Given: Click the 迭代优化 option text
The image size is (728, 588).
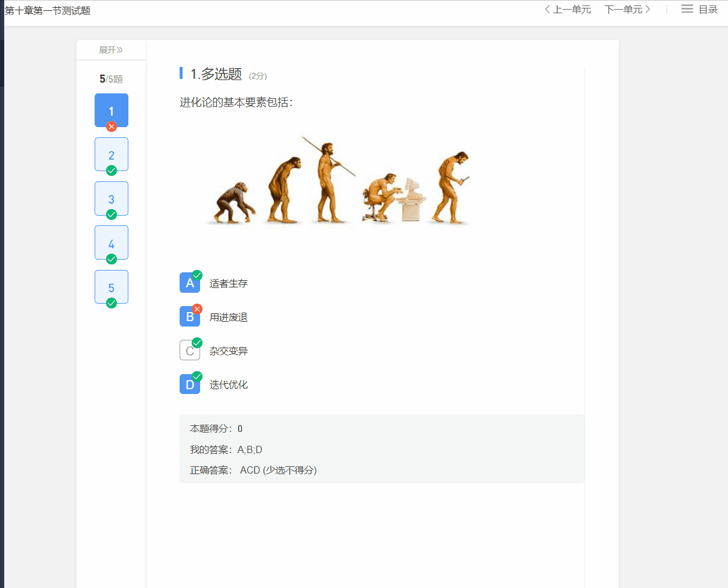Looking at the screenshot, I should (x=228, y=384).
